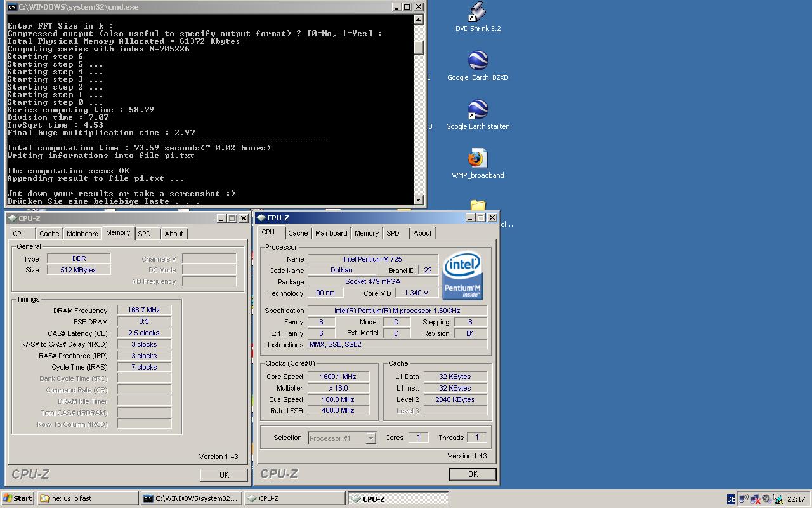Viewport: 812px width, 508px height.
Task: Click the Instructions field 'MMX, SSE, SSE2'
Action: [x=397, y=344]
